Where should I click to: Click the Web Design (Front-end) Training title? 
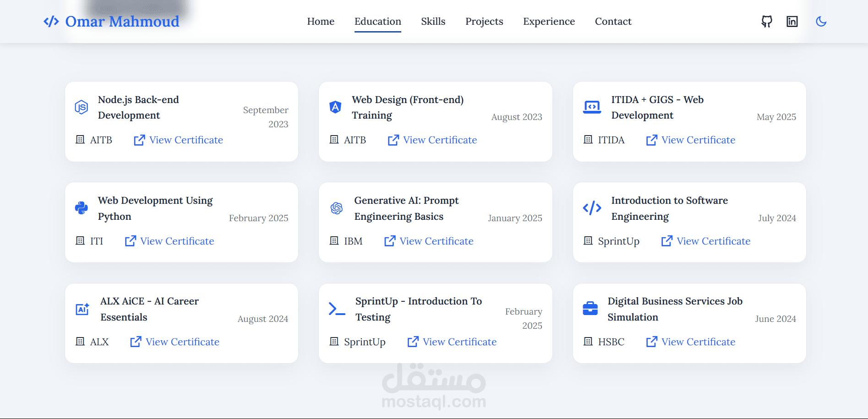pyautogui.click(x=408, y=108)
